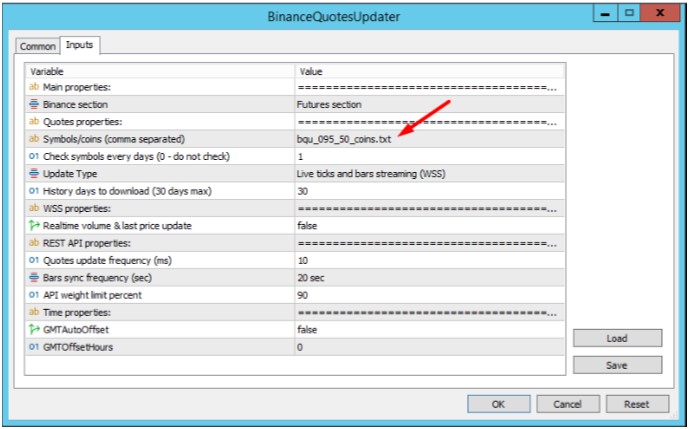
Task: Click the integer icon beside Check symbols every days
Action: point(34,156)
